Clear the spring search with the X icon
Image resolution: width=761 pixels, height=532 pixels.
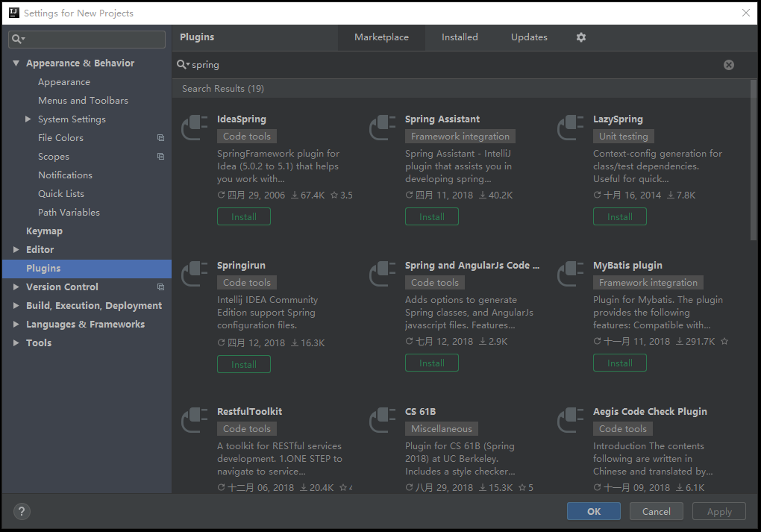click(728, 65)
